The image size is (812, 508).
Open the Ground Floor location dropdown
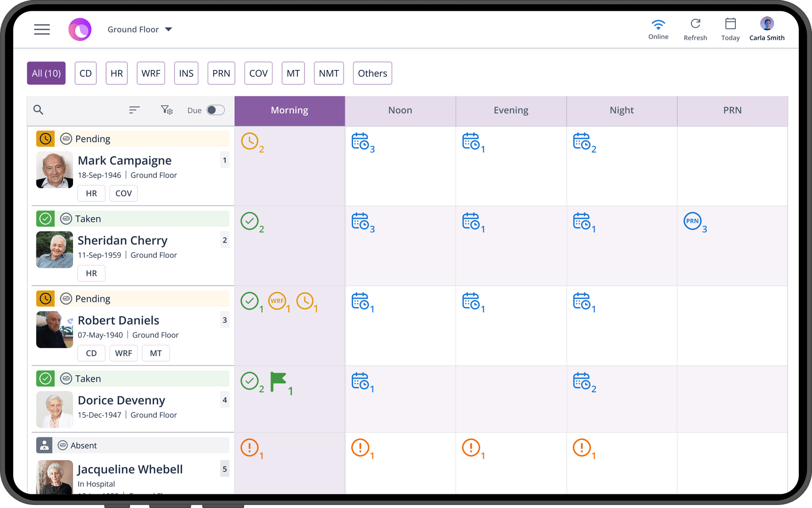pos(140,29)
